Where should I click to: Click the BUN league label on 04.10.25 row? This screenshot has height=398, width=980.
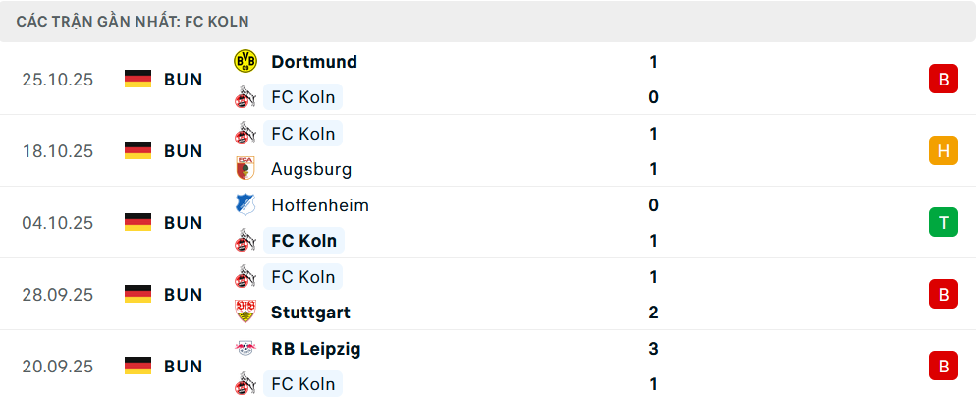click(x=184, y=223)
